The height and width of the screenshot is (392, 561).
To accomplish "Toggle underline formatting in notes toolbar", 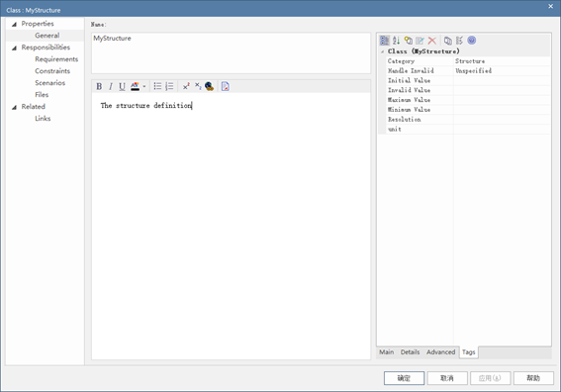I will point(122,86).
